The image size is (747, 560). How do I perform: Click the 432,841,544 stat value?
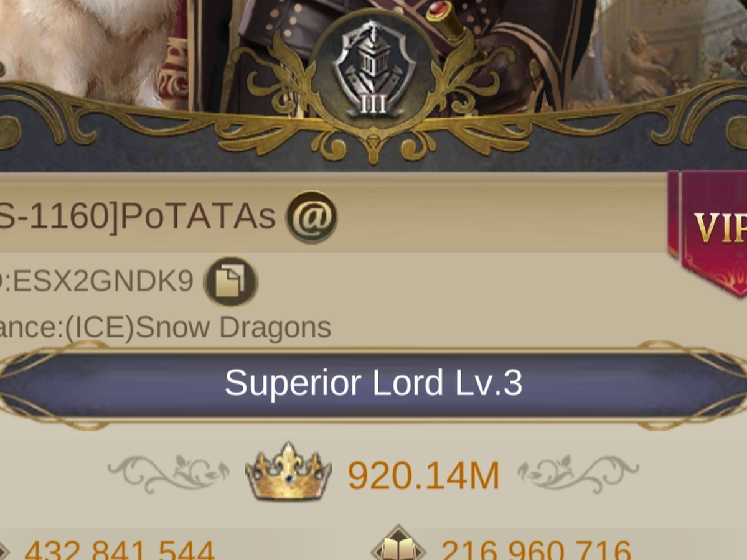tap(120, 551)
